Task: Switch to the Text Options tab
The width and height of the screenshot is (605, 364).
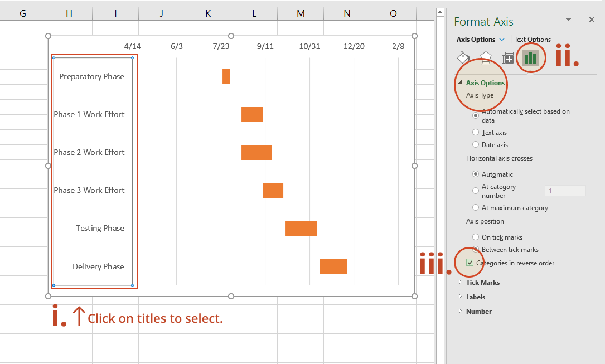Action: [x=532, y=39]
